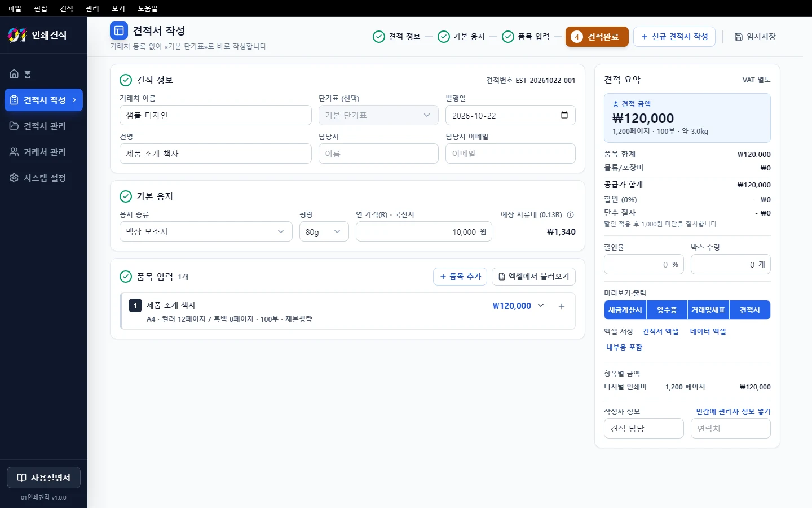Open the 파일 menu

click(15, 8)
